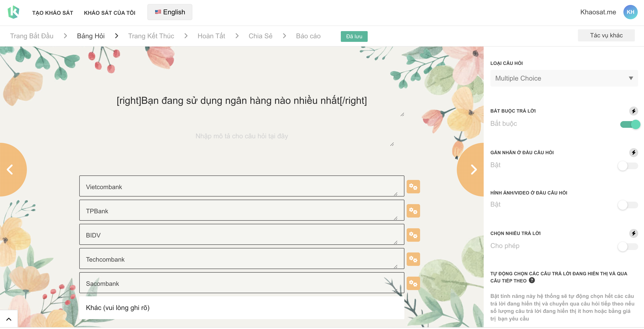This screenshot has width=644, height=329.
Task: Edit the question title text field
Action: coord(242,101)
